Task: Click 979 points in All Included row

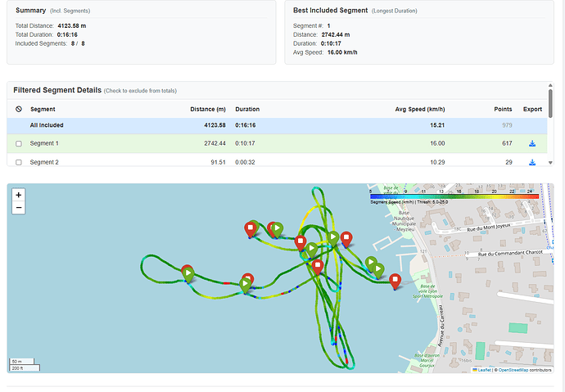Action: [507, 125]
